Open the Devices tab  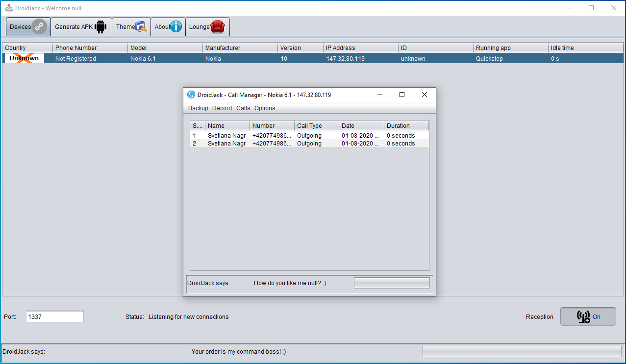coord(28,27)
